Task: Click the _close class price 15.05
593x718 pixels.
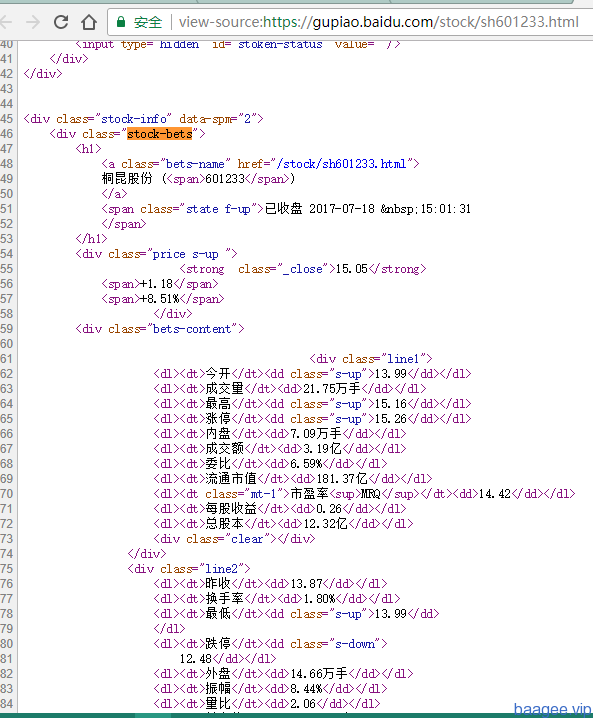Action: [x=352, y=269]
